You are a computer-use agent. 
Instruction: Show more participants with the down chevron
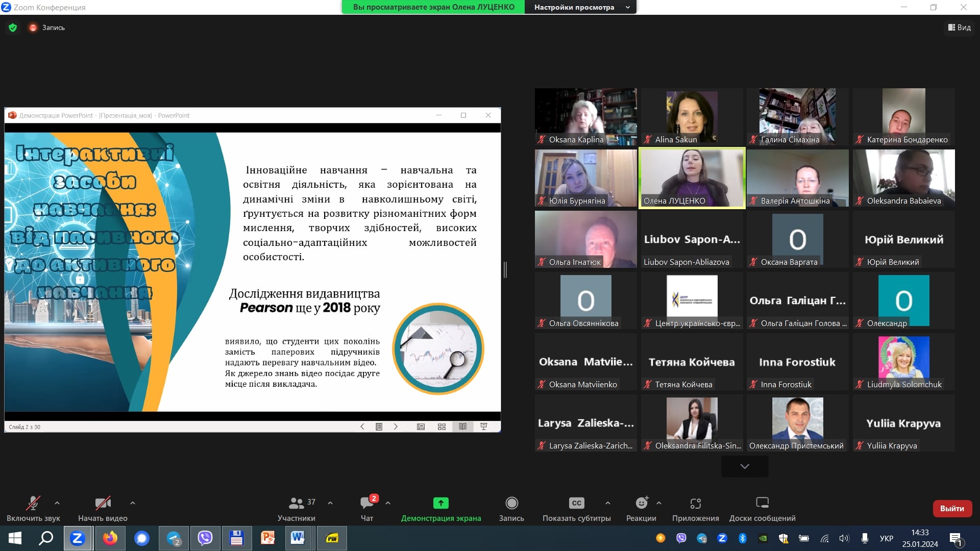point(745,466)
